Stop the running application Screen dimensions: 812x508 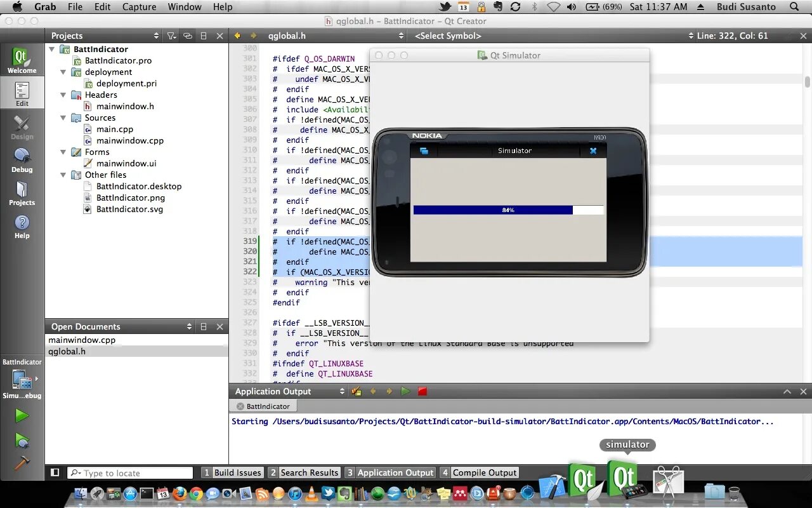[x=422, y=391]
